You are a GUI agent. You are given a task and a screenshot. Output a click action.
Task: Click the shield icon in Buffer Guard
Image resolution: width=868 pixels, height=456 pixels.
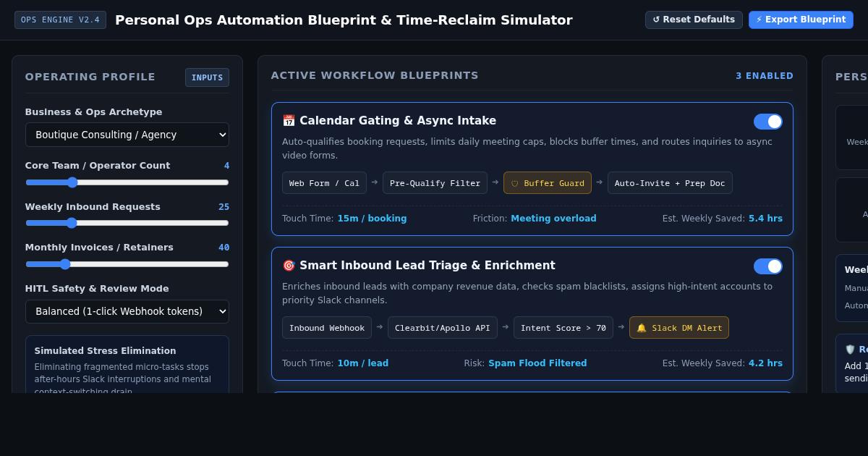pyautogui.click(x=515, y=183)
